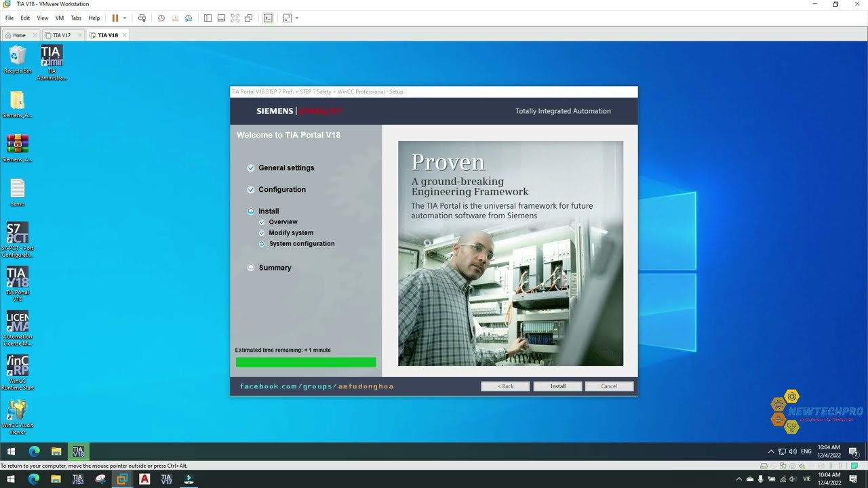The image size is (868, 488).
Task: Select the Summary step
Action: click(275, 268)
